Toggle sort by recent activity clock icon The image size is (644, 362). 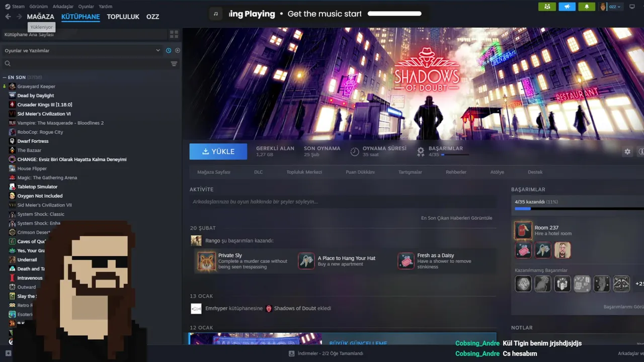click(x=169, y=50)
